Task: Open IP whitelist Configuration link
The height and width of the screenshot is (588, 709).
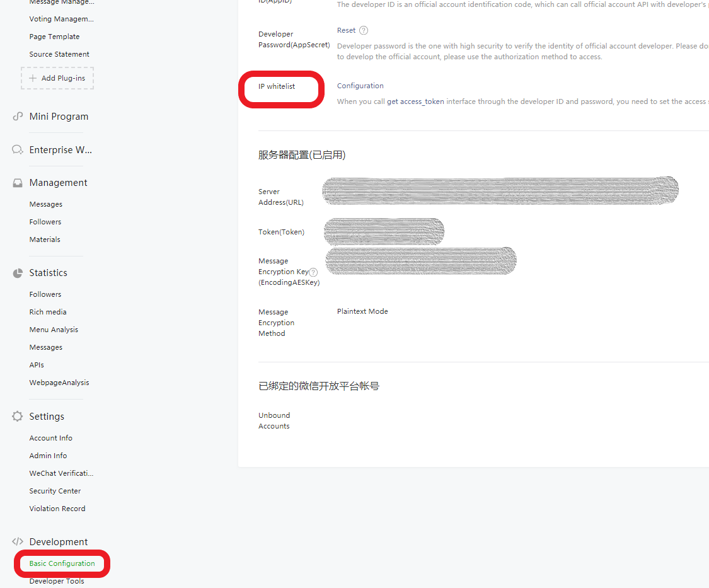Action: click(x=360, y=86)
